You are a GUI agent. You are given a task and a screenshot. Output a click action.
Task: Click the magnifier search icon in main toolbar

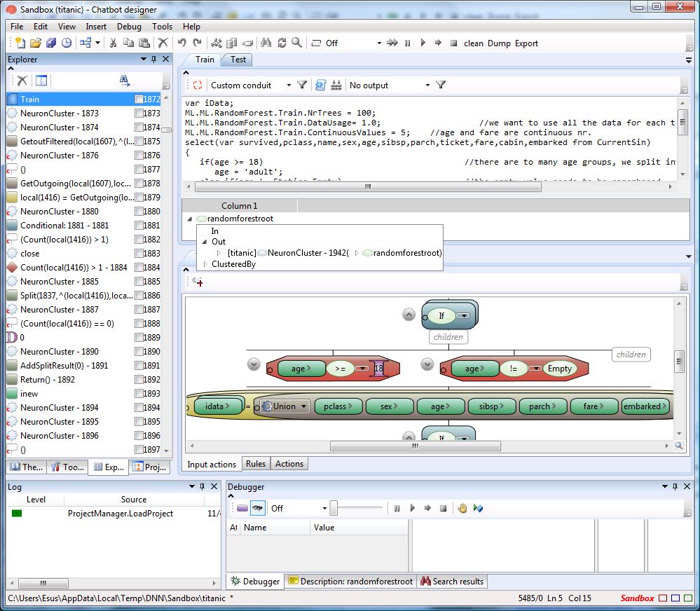[x=297, y=43]
